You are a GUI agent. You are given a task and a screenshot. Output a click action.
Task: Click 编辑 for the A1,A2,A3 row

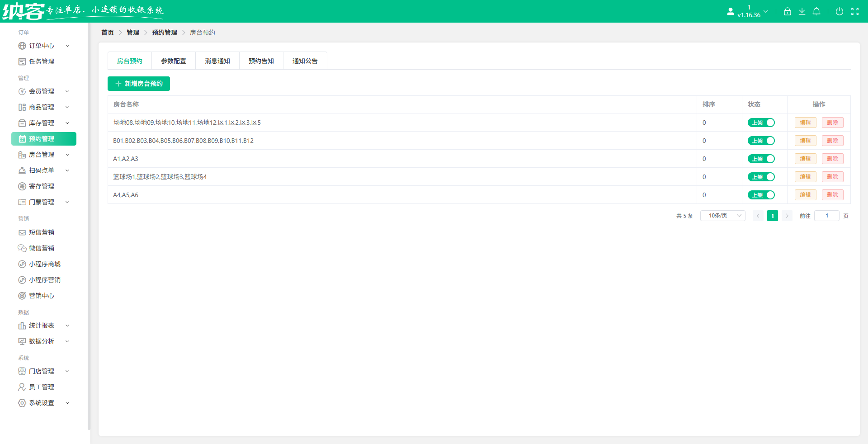(x=805, y=159)
